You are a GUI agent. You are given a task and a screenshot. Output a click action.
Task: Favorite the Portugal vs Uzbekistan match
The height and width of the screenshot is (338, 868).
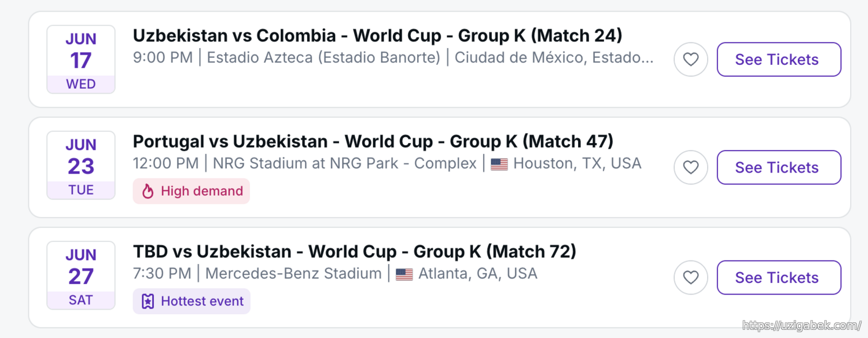[x=690, y=167]
